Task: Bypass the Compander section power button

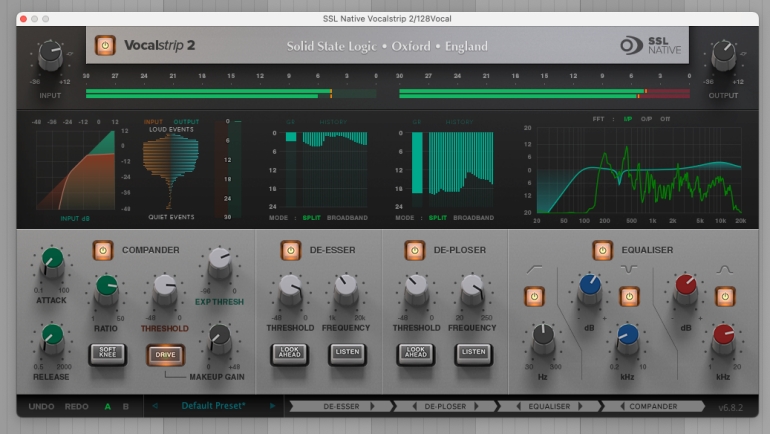Action: point(103,250)
